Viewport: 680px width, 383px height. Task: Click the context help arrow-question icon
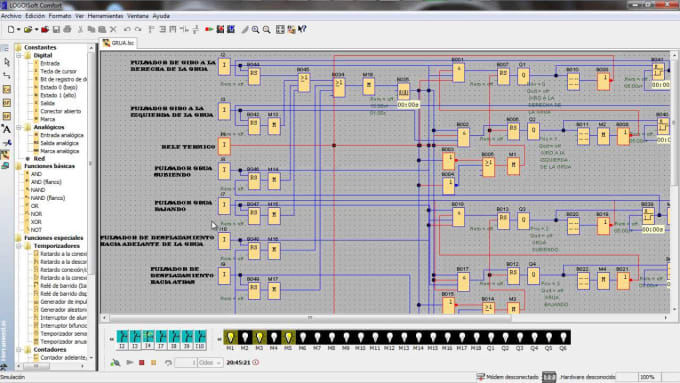click(x=302, y=29)
